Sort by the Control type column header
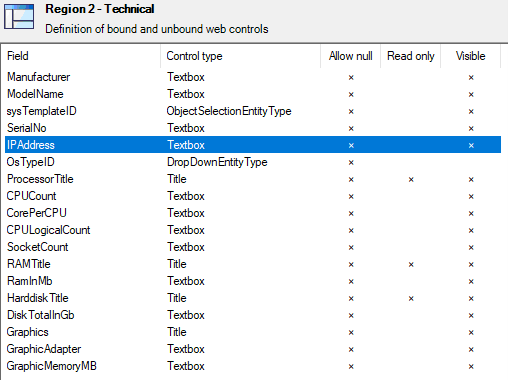 [240, 56]
